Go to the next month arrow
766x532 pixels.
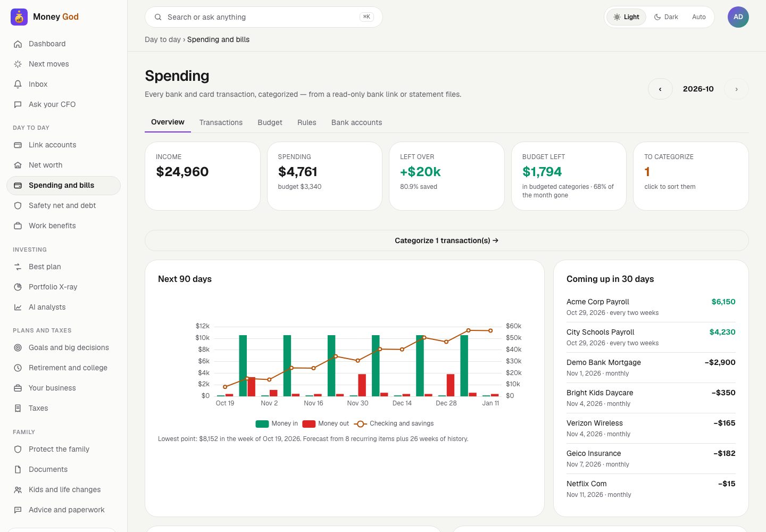coord(736,89)
